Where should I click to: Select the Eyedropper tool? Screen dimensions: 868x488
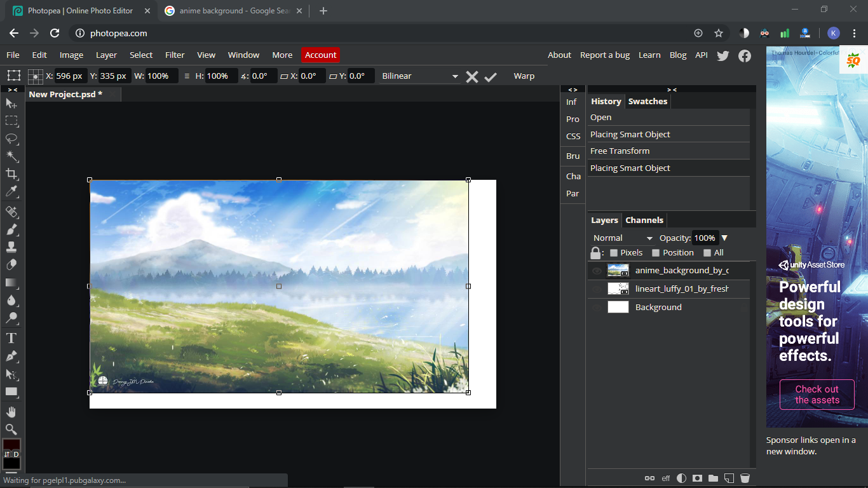pos(11,192)
